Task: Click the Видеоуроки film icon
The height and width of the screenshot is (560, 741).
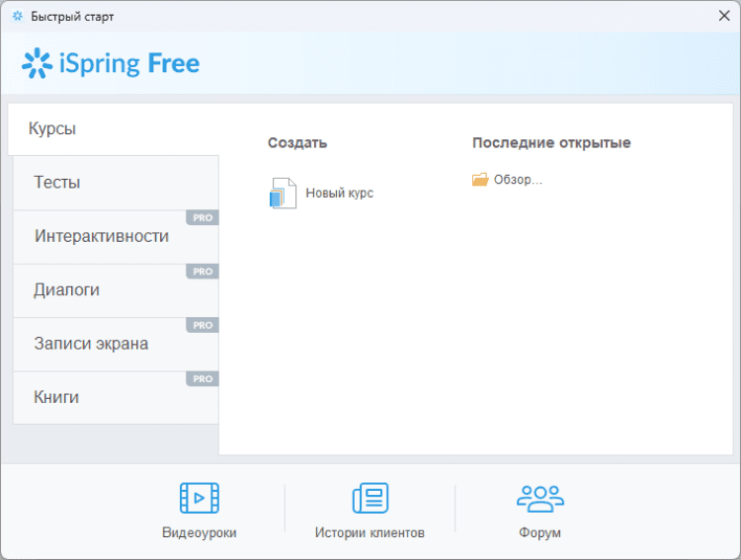Action: click(200, 498)
